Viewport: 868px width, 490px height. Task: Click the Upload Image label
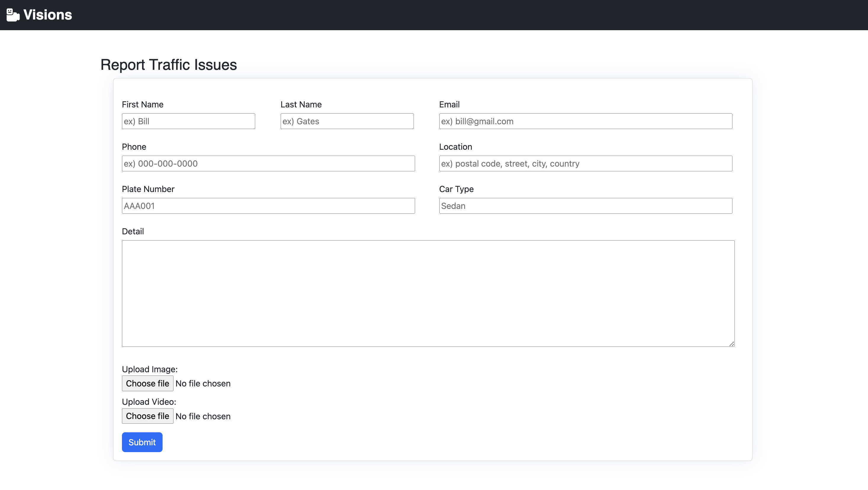click(150, 369)
